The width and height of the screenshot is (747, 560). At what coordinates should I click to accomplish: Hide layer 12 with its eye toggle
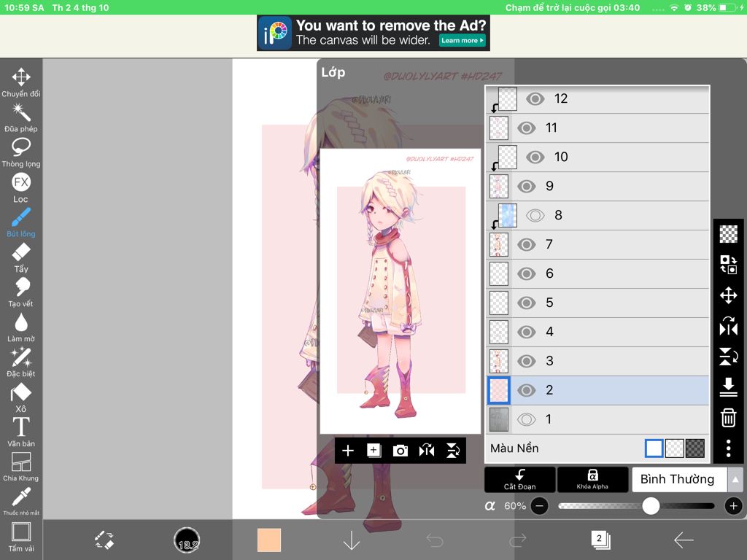tap(536, 98)
